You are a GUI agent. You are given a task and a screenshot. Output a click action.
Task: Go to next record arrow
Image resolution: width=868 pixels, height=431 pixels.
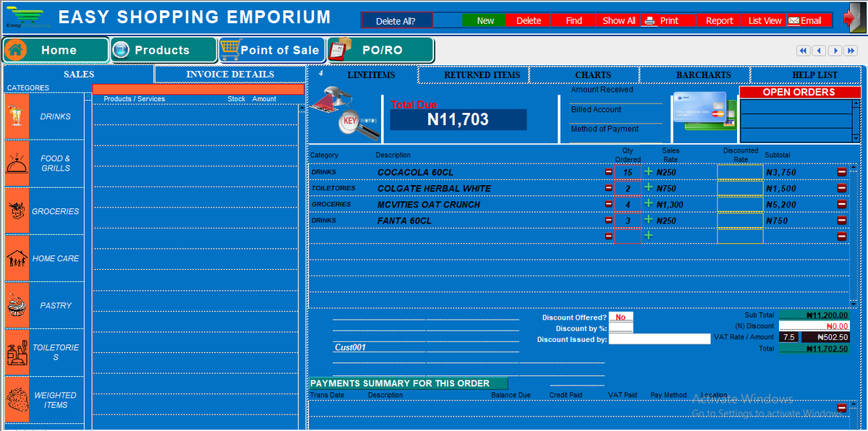click(x=835, y=51)
